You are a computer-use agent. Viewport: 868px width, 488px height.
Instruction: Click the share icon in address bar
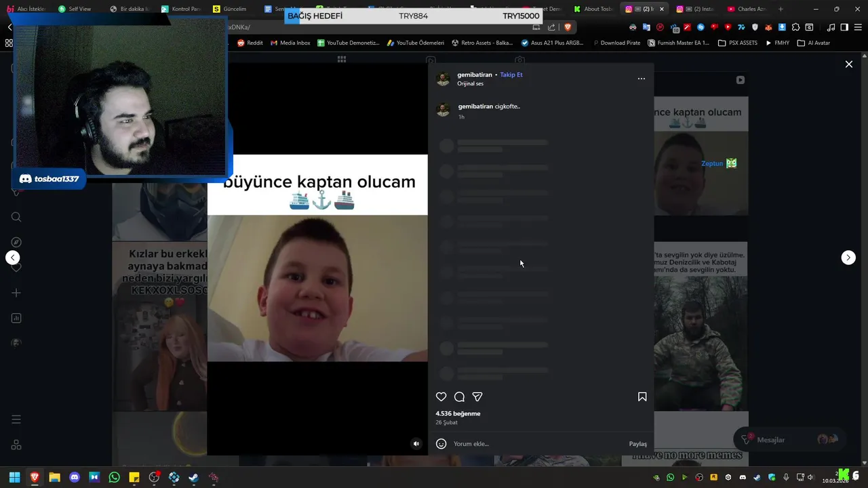click(551, 27)
